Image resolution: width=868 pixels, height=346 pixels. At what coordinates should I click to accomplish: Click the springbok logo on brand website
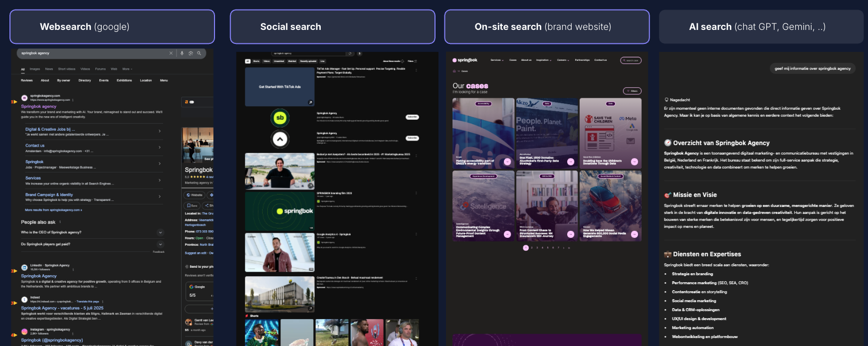pyautogui.click(x=465, y=60)
